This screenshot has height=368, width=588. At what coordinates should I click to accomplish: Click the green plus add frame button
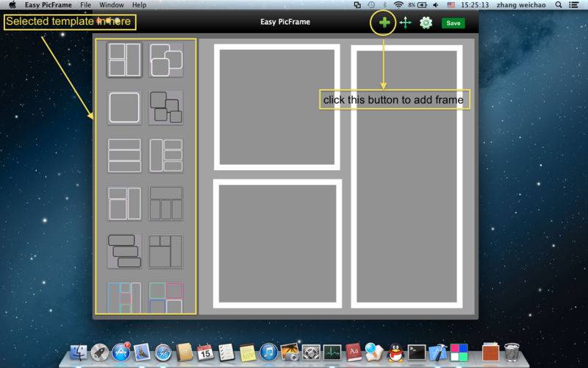pyautogui.click(x=384, y=23)
